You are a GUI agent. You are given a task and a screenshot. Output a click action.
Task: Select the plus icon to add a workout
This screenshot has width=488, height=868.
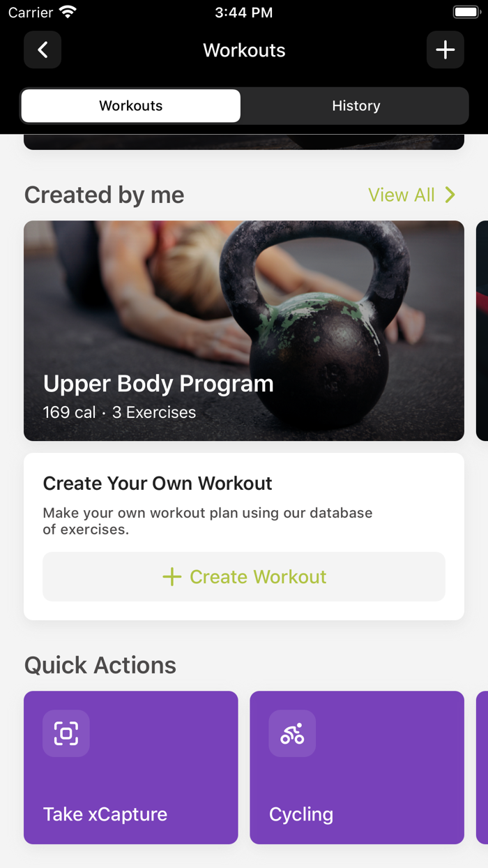tap(445, 50)
